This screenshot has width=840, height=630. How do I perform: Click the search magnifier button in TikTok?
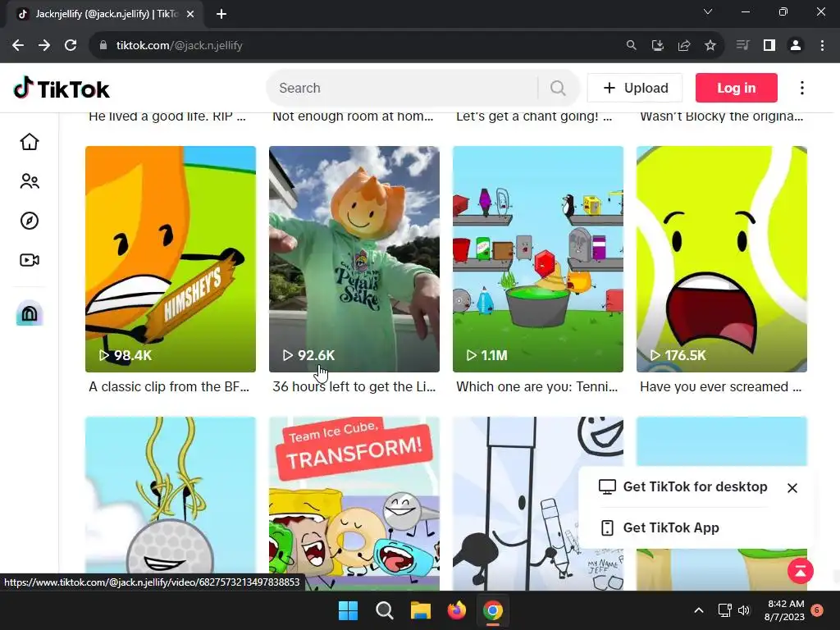[x=558, y=88]
